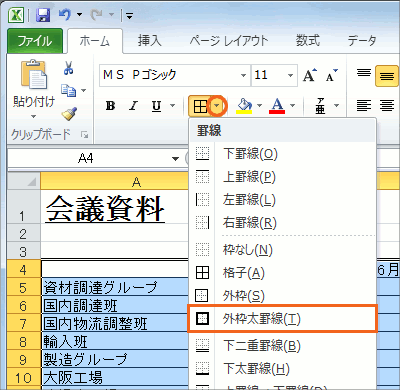
Task: Toggle italic formatting
Action: 134,106
